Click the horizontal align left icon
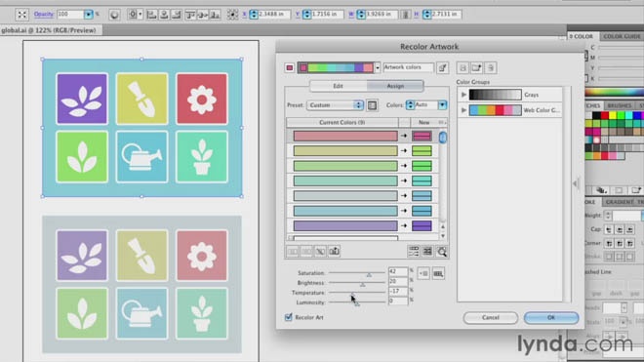 pyautogui.click(x=151, y=15)
